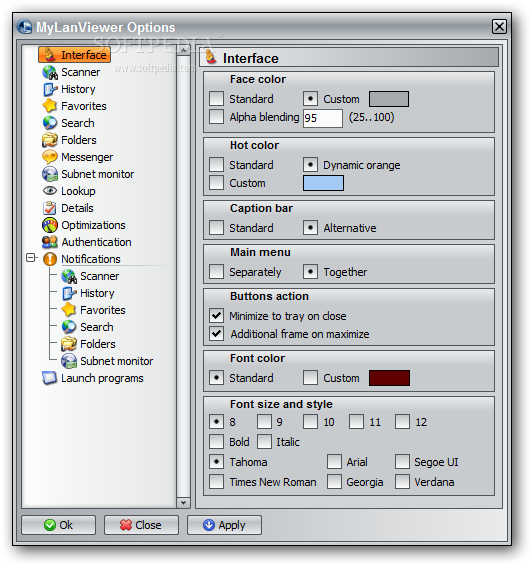Click the Details clipboard icon
The image size is (532, 566).
coord(50,208)
